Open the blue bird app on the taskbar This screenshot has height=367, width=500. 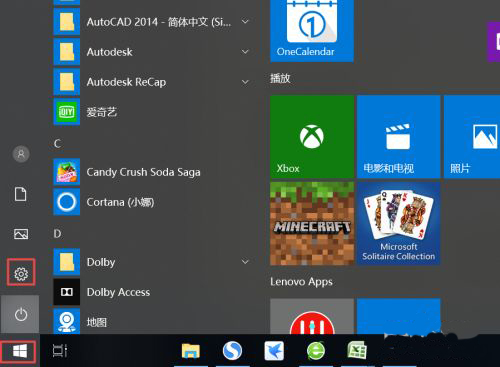[274, 351]
